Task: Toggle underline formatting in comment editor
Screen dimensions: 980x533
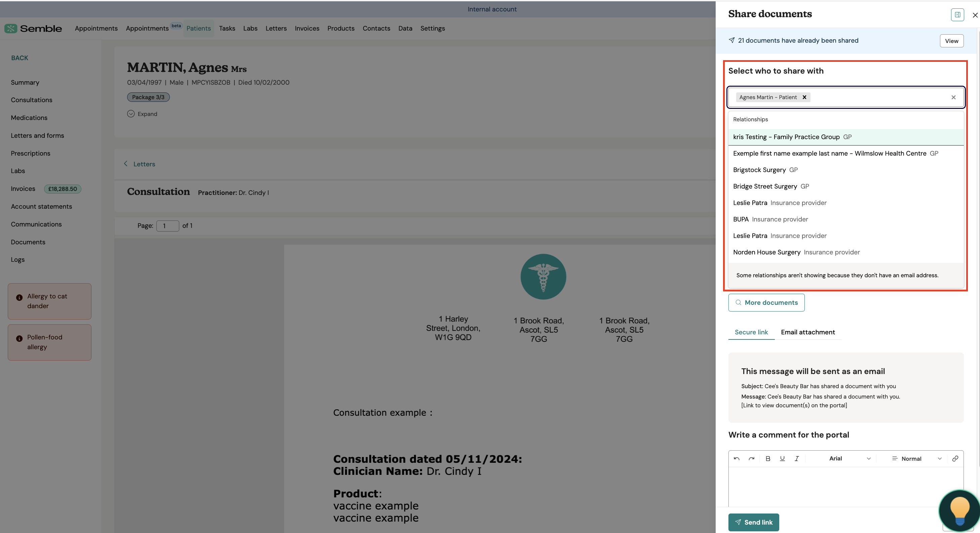Action: (x=782, y=458)
